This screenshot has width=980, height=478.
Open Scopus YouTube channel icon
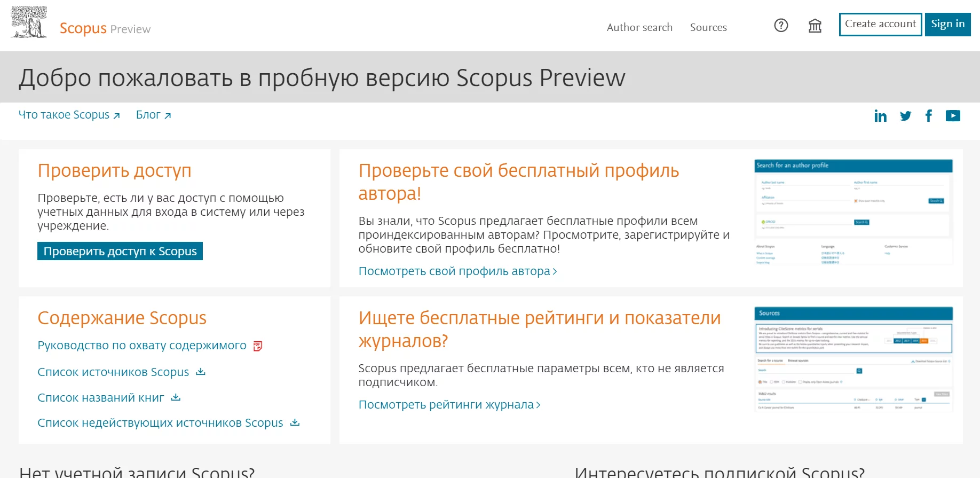coord(953,116)
